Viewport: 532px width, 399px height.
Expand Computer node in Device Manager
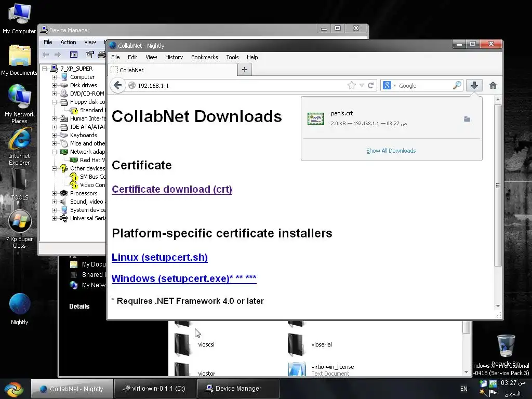pos(54,77)
